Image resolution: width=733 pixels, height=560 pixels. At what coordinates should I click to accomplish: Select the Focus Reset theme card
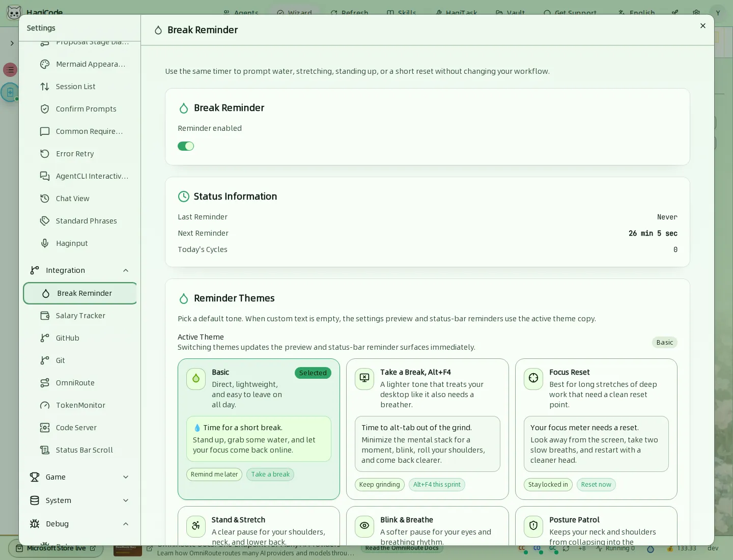pyautogui.click(x=596, y=429)
